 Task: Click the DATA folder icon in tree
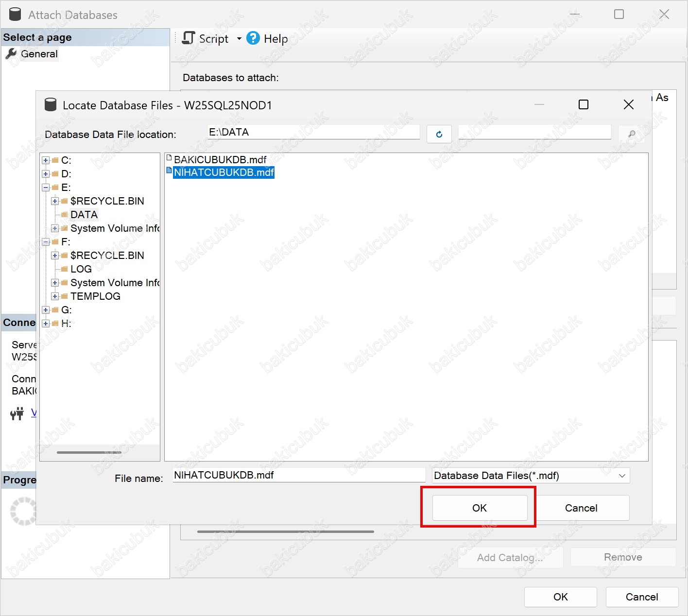[64, 215]
